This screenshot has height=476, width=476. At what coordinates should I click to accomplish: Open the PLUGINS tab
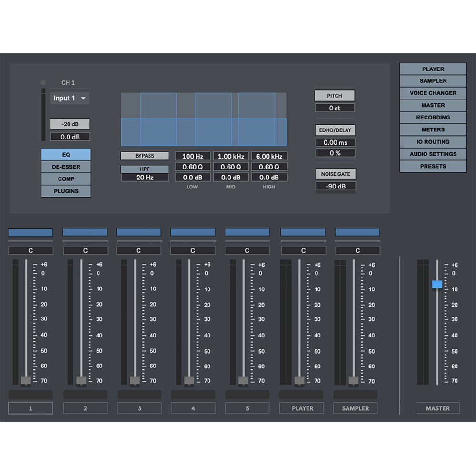coord(66,191)
